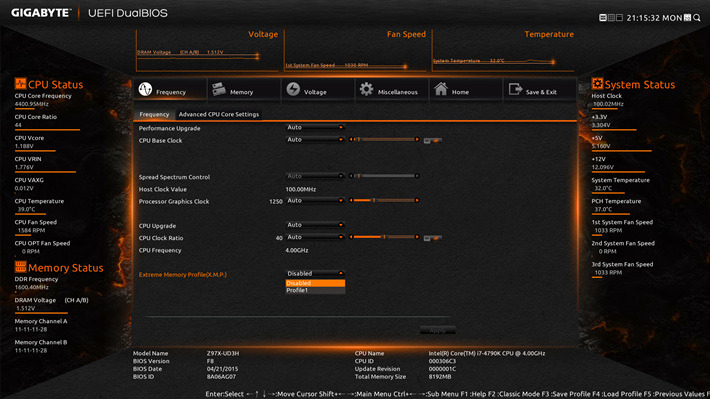
Task: Open the Voltage main menu
Action: 318,89
